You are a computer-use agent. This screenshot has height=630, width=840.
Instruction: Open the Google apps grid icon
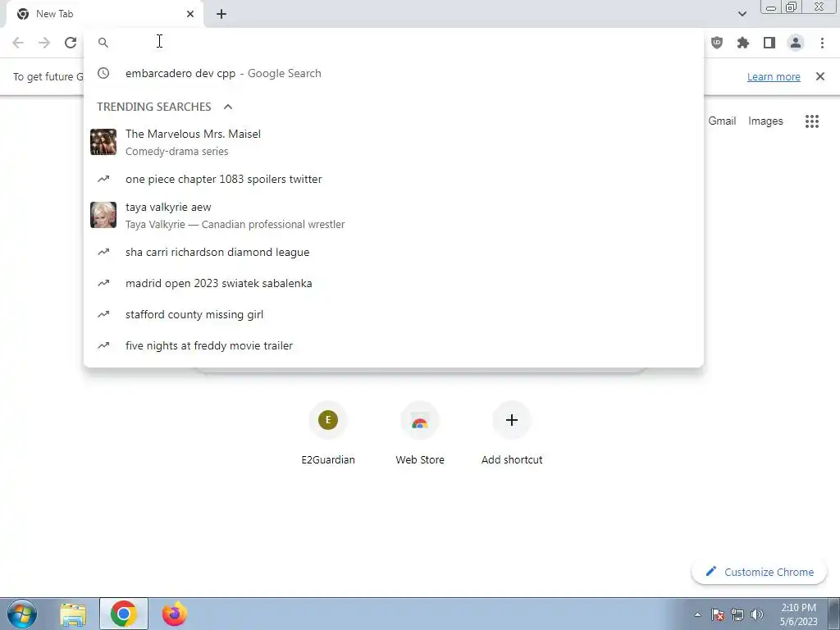(812, 121)
